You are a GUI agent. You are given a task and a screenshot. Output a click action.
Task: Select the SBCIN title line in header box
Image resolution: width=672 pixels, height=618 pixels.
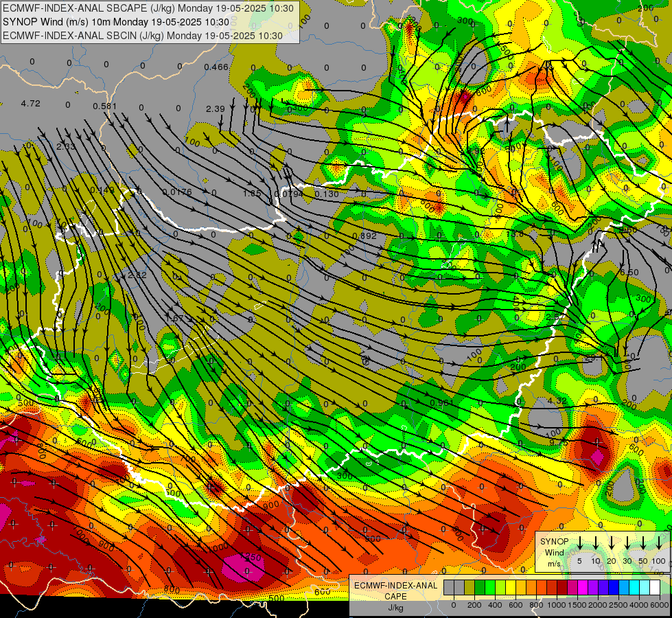[x=143, y=36]
